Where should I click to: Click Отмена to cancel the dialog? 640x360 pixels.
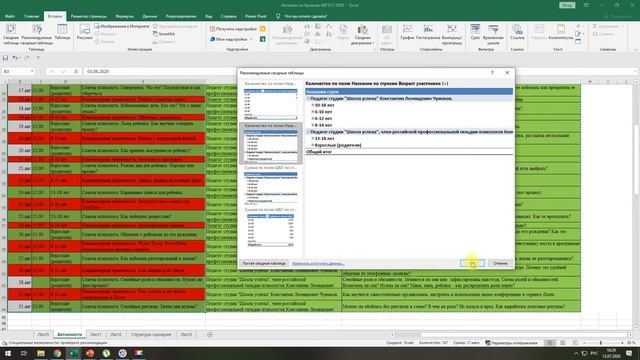[x=500, y=263]
